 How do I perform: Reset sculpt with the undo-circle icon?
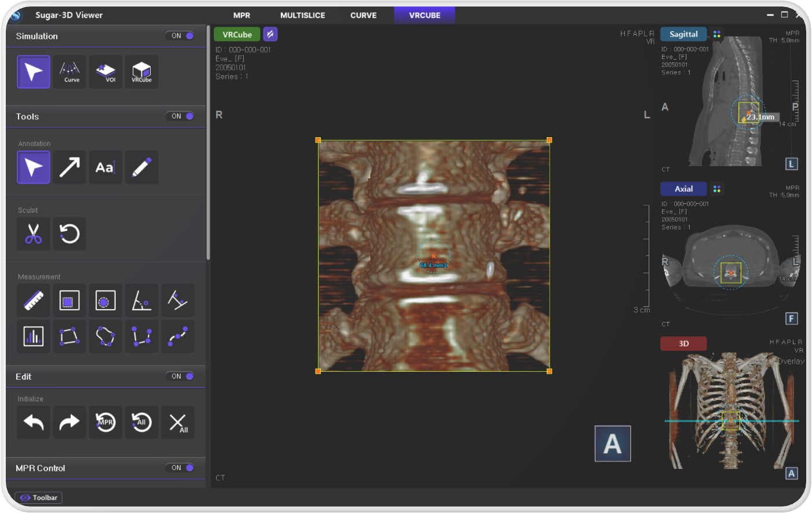pyautogui.click(x=70, y=234)
